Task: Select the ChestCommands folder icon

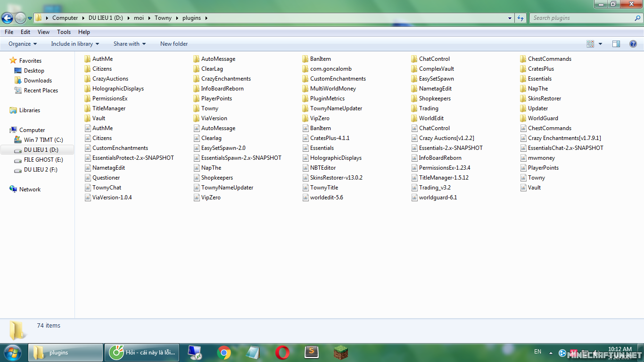Action: (x=523, y=59)
